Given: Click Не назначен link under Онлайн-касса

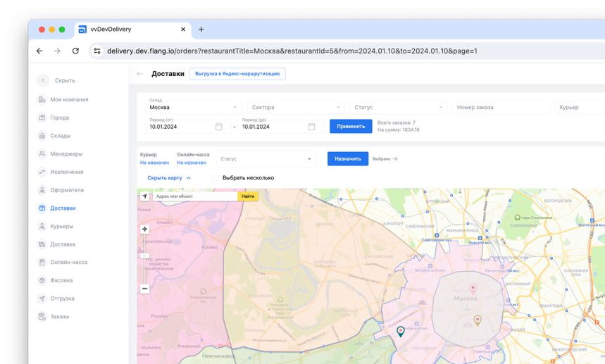Looking at the screenshot, I should coord(192,163).
